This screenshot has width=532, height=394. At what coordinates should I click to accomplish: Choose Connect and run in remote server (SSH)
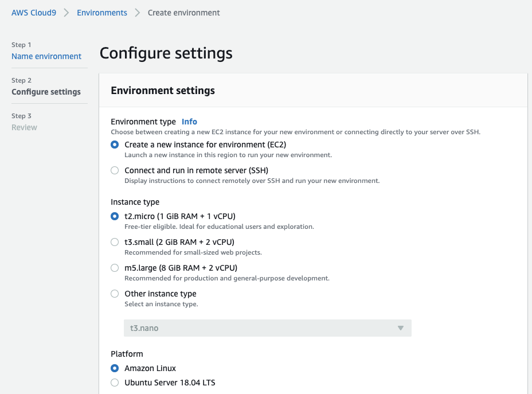[115, 170]
